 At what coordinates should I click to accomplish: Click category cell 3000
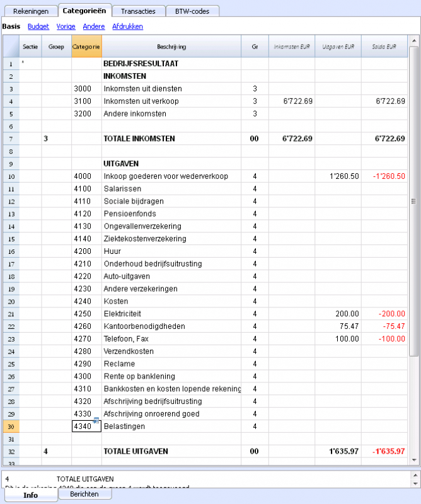86,89
